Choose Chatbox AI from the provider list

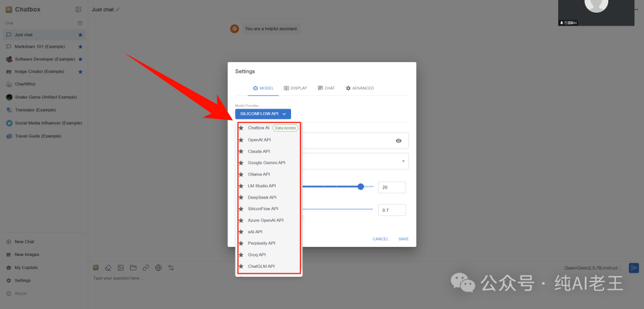click(269, 128)
